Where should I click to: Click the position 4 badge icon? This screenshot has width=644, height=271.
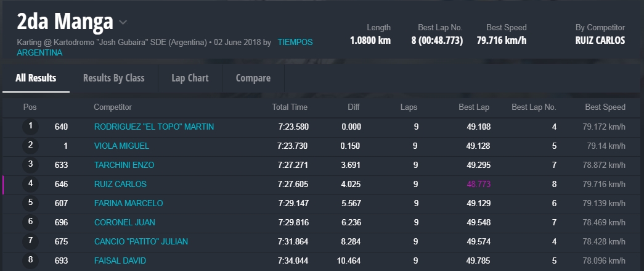point(30,184)
